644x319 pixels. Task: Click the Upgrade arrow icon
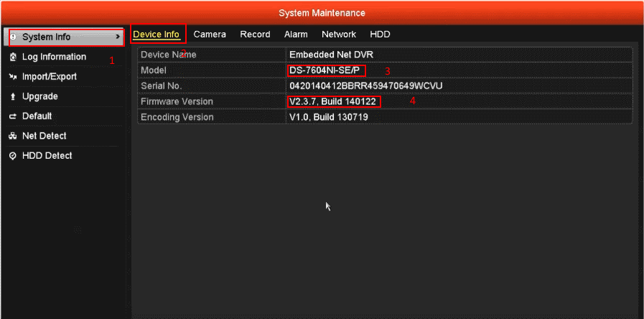[x=13, y=96]
